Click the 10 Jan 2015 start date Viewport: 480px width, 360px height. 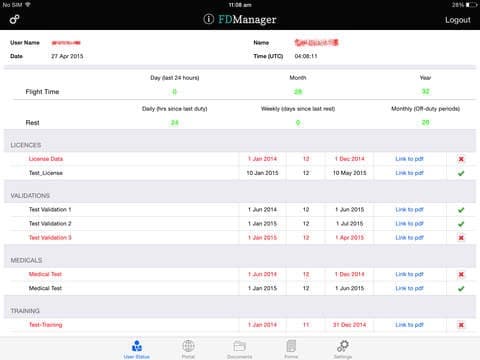click(x=262, y=173)
